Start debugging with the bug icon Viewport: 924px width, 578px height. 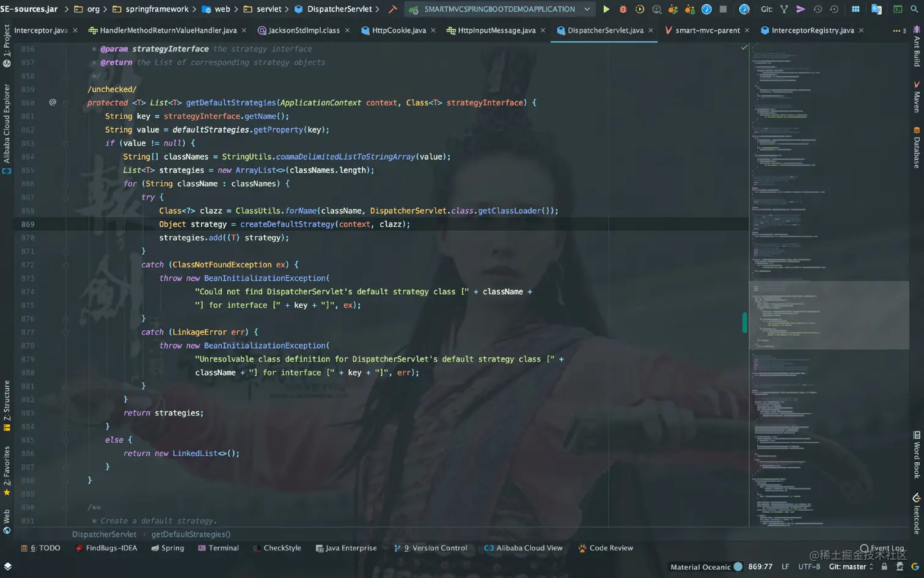pyautogui.click(x=623, y=9)
